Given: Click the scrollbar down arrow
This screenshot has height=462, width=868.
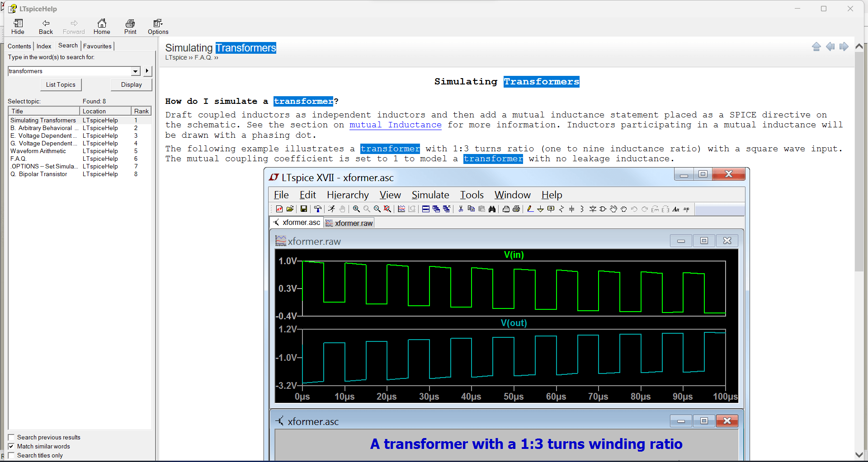Looking at the screenshot, I should point(859,455).
